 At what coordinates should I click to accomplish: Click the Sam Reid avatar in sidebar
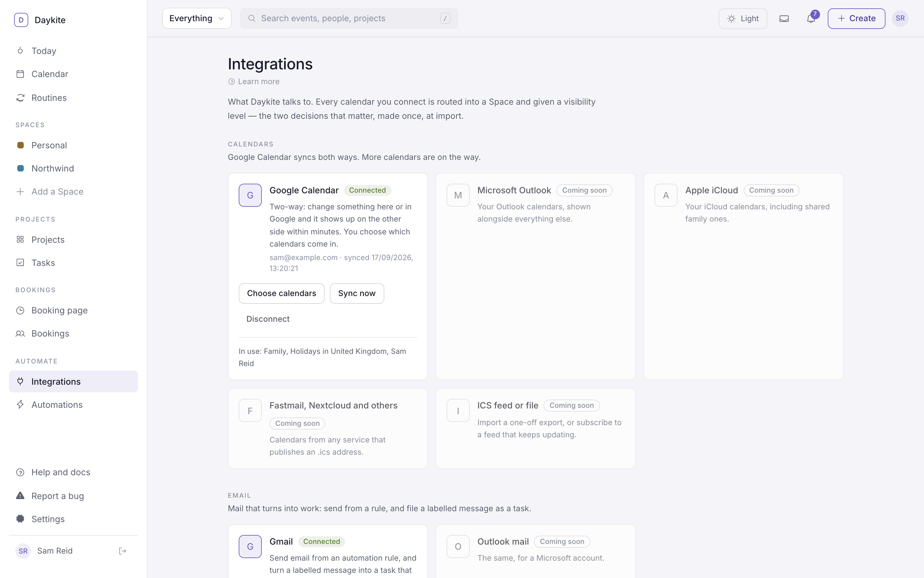tap(23, 551)
